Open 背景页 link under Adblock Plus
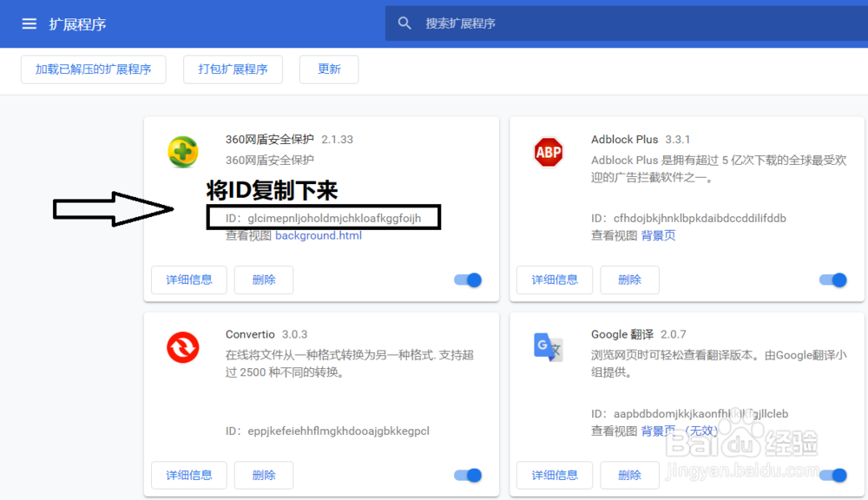The width and height of the screenshot is (868, 500). pyautogui.click(x=658, y=235)
